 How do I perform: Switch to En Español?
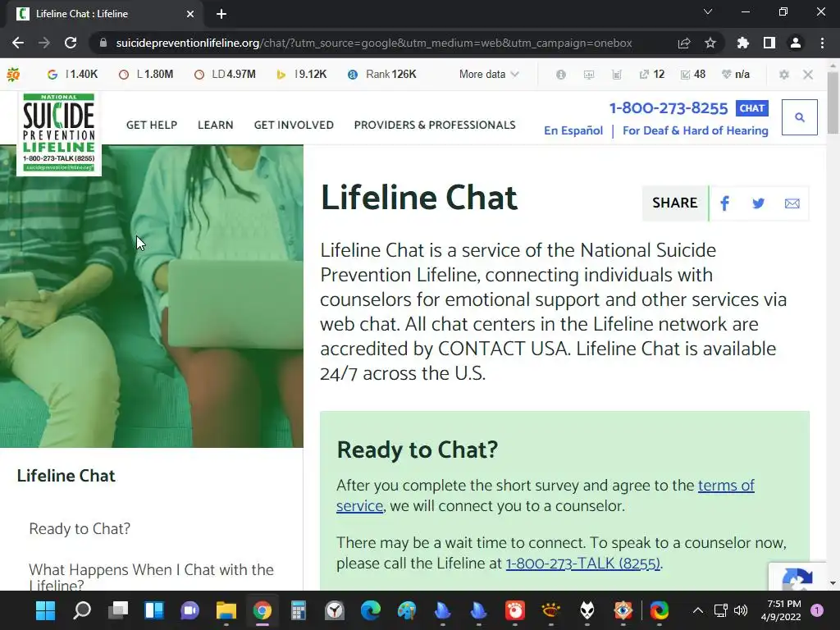[x=573, y=130]
